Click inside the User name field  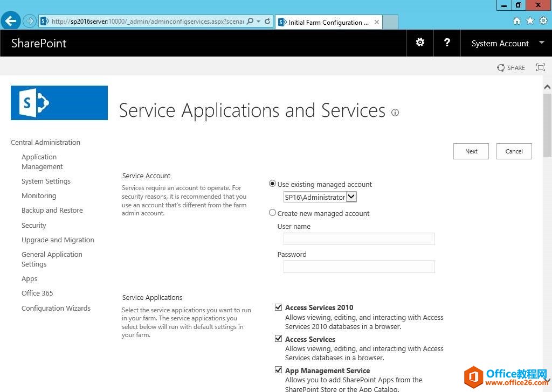(x=359, y=239)
